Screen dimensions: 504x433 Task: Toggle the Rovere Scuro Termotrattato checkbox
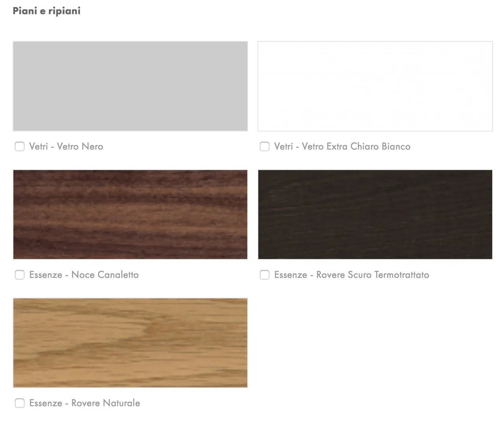coord(265,275)
